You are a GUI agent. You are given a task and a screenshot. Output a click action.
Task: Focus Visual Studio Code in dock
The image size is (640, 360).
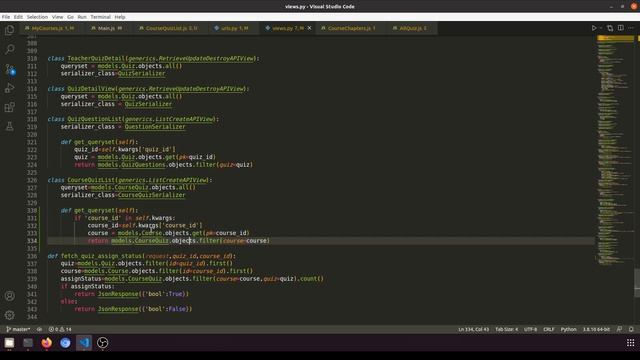(x=84, y=343)
